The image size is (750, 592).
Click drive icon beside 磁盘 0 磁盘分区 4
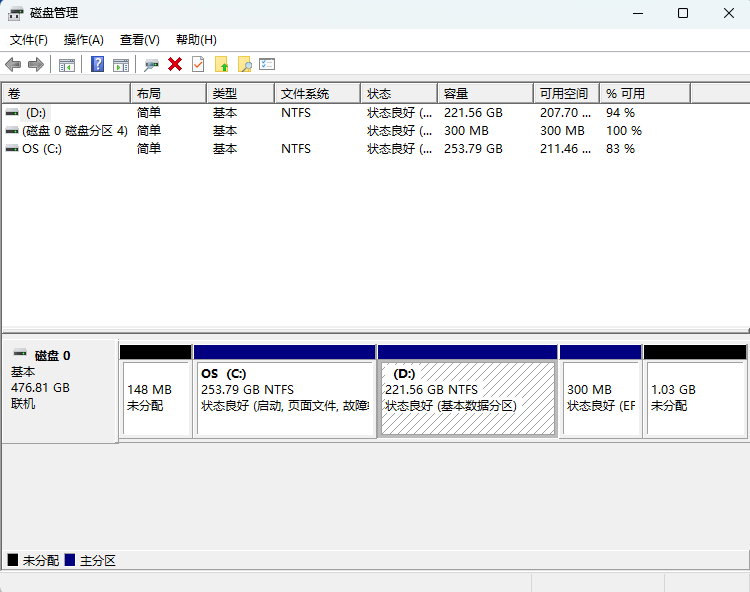pos(12,131)
